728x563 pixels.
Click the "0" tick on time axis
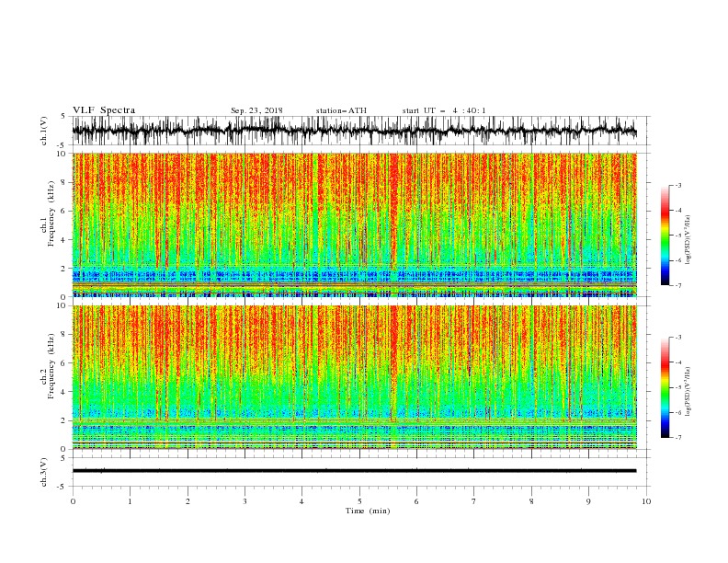(x=73, y=501)
